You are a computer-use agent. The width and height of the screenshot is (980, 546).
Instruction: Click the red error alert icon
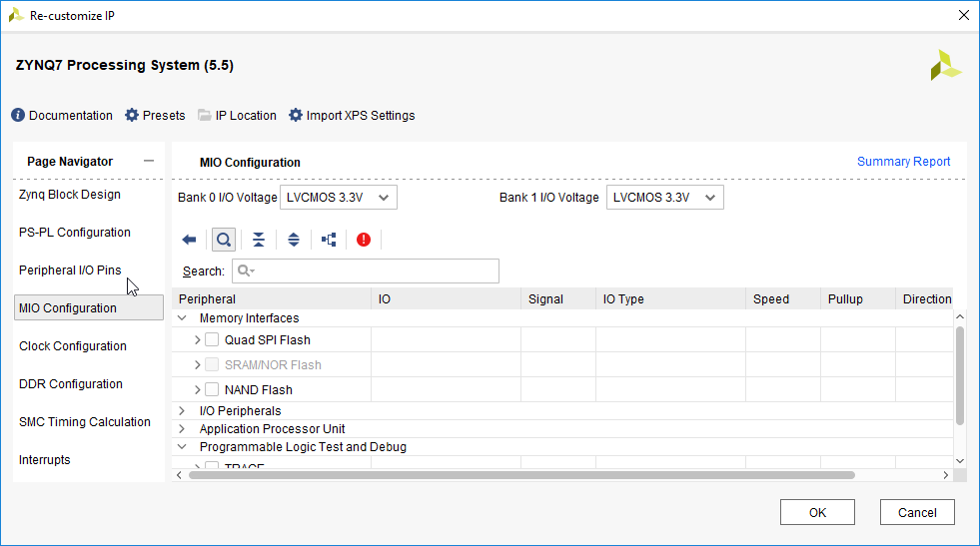(364, 240)
